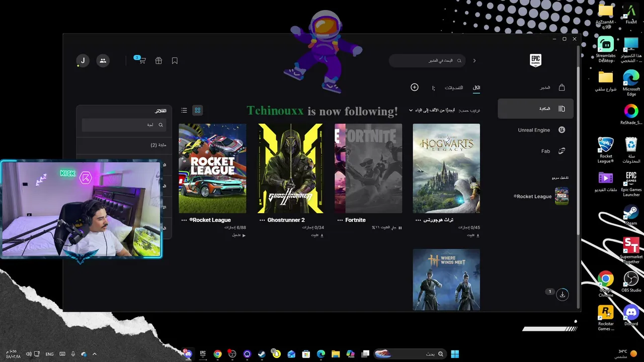This screenshot has width=644, height=362.
Task: Open Supermarket Together desktop shortcut
Action: [631, 250]
